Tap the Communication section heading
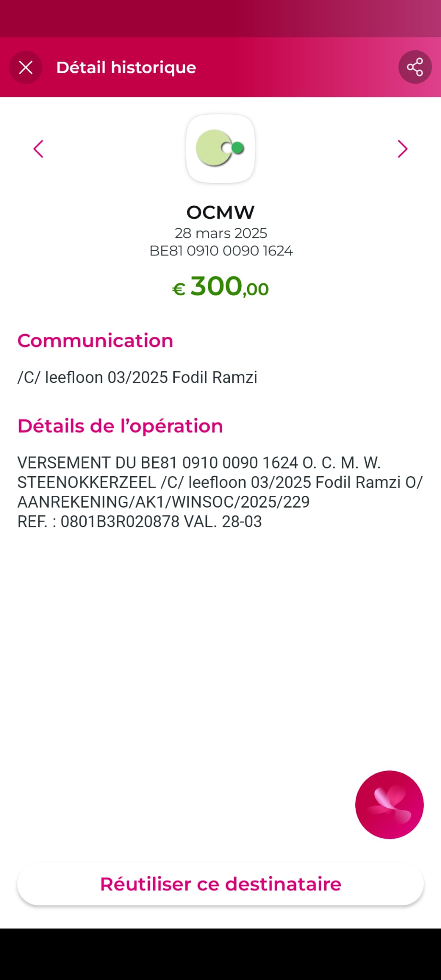 pyautogui.click(x=95, y=341)
